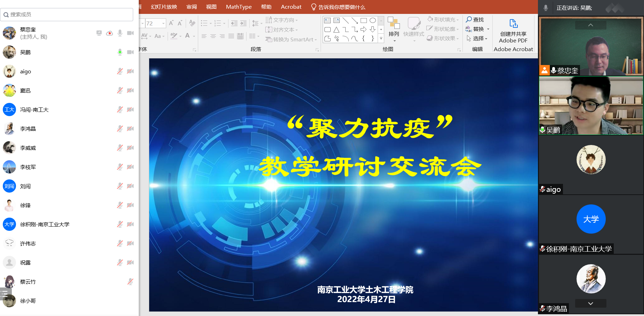This screenshot has height=316, width=644.
Task: Click the center text alignment icon
Action: [x=213, y=36]
